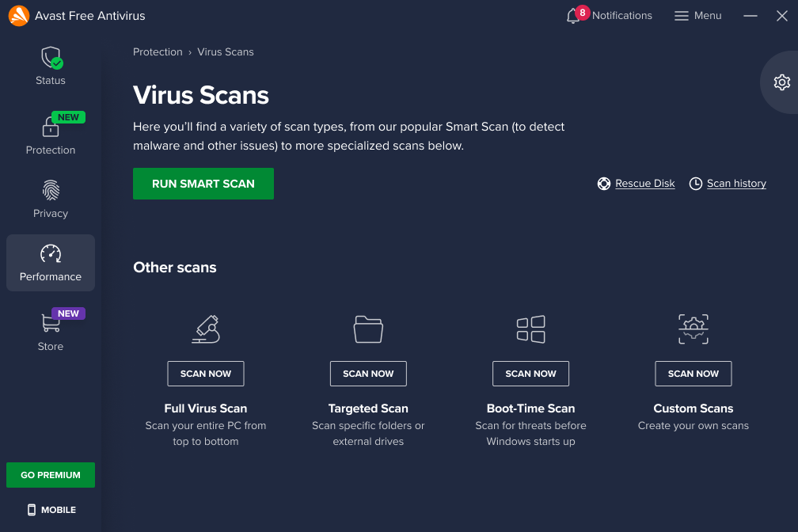The height and width of the screenshot is (532, 798).
Task: Click the Custom Scans gear icon
Action: coord(693,329)
